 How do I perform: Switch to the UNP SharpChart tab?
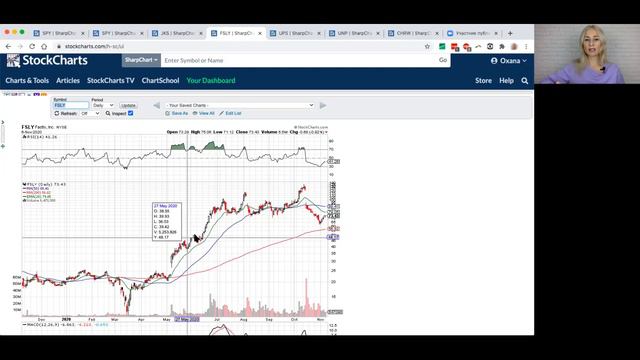point(354,33)
